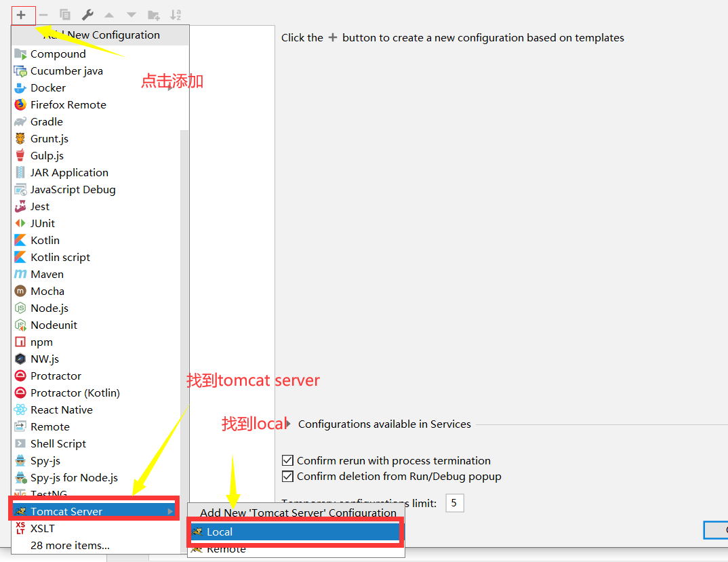The height and width of the screenshot is (562, 728).
Task: Select Mocha from the list
Action: point(96,292)
